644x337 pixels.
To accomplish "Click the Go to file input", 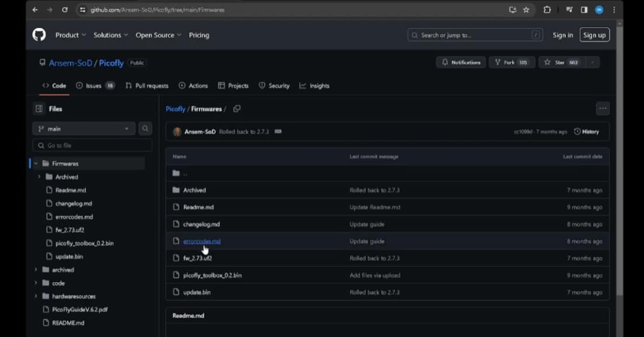I will coord(92,145).
